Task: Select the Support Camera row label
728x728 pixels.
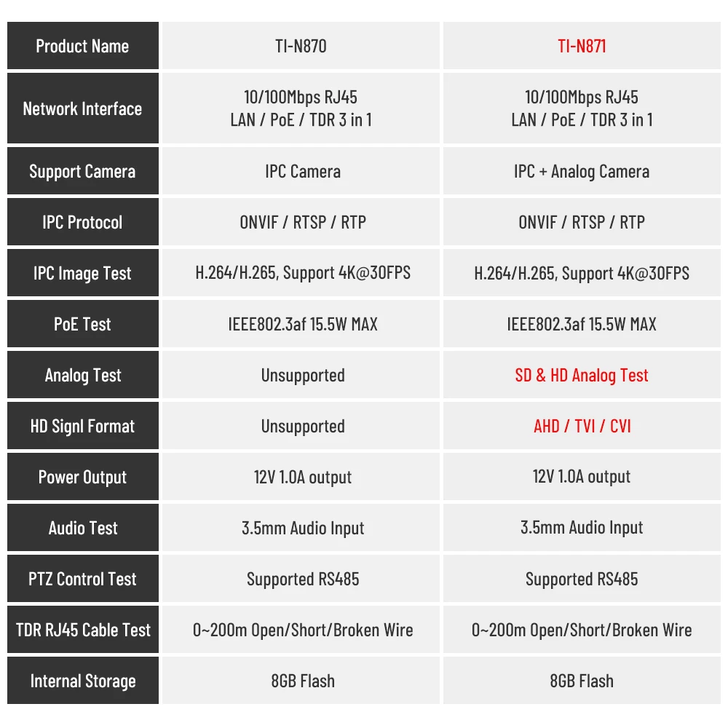Action: [x=82, y=172]
